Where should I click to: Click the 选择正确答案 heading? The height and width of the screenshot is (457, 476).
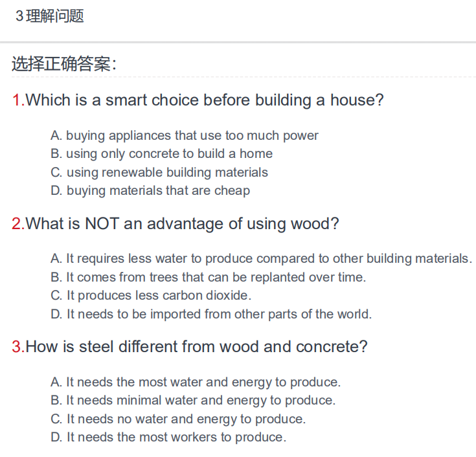pyautogui.click(x=64, y=63)
